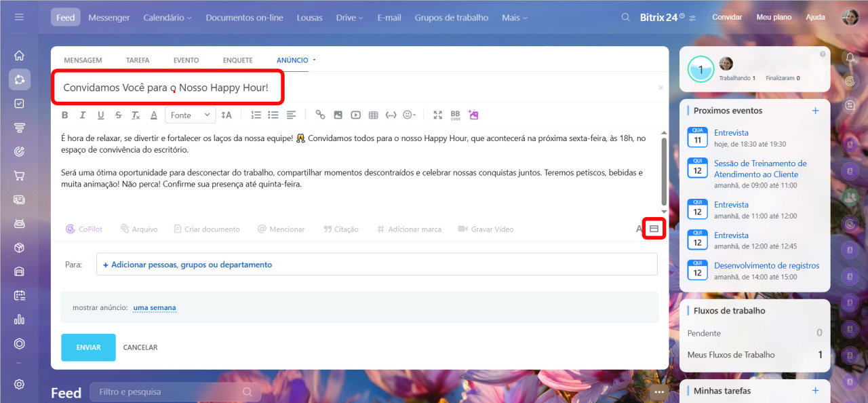
Task: Toggle bold formatting in the editor
Action: point(65,115)
